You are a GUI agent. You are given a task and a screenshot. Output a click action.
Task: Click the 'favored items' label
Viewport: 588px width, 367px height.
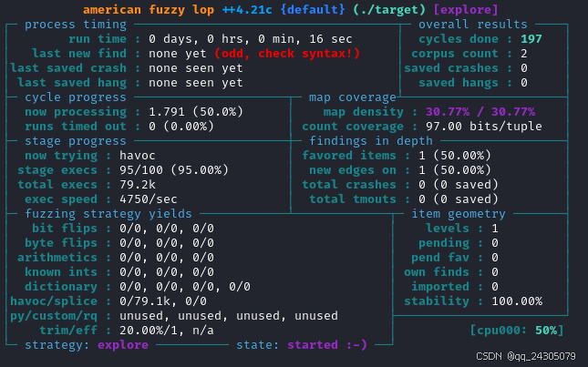(x=349, y=156)
